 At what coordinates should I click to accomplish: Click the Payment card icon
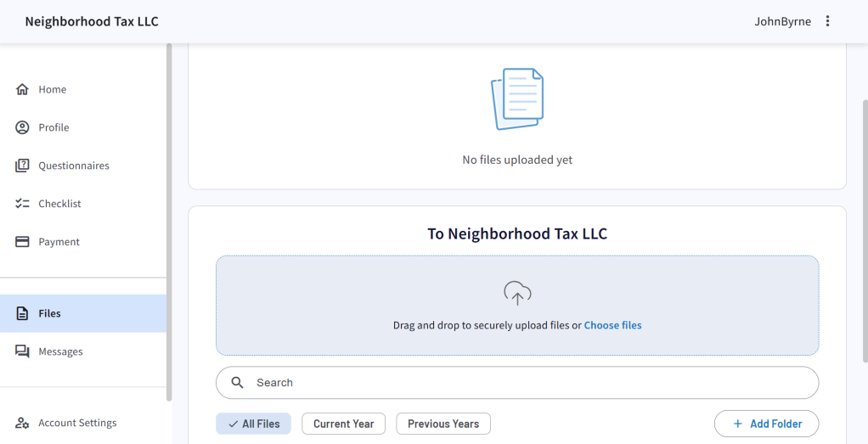23,242
